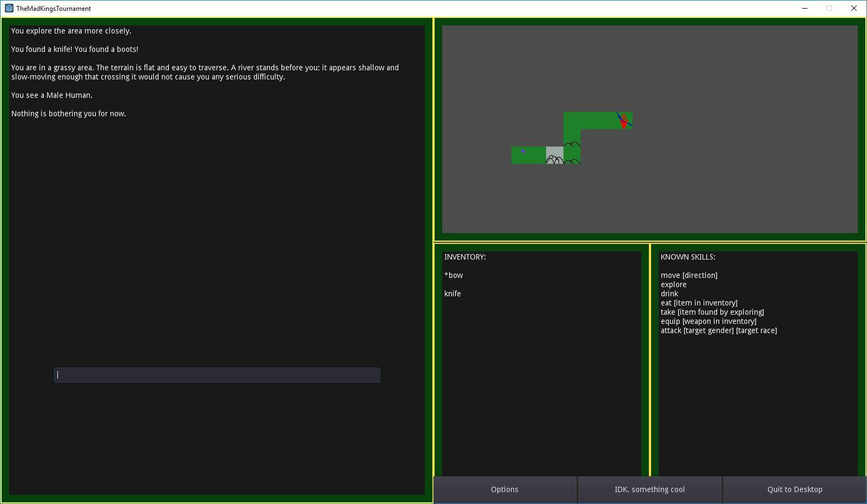
Task: Click the gray rocky mountain map tile
Action: (x=555, y=155)
